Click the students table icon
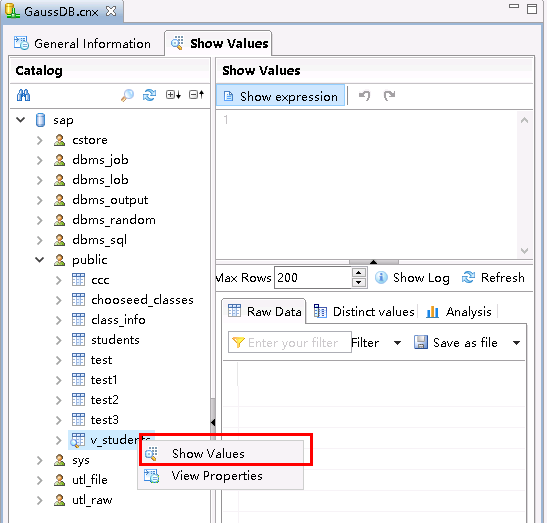547x523 pixels. (78, 340)
